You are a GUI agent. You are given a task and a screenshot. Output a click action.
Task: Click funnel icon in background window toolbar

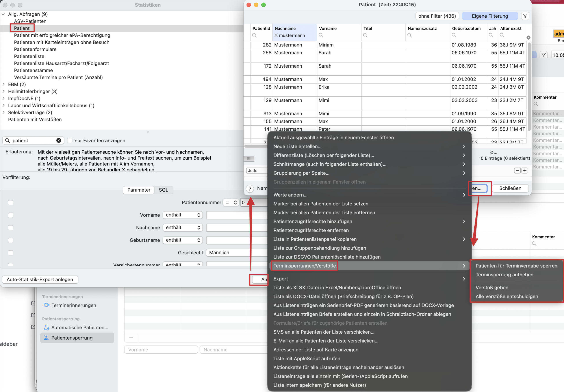click(544, 55)
